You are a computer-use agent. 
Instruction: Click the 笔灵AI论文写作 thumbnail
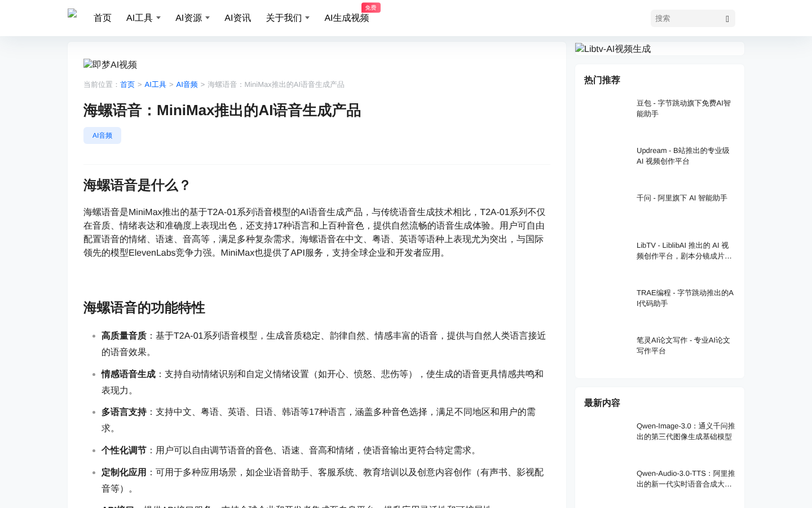[x=607, y=352]
